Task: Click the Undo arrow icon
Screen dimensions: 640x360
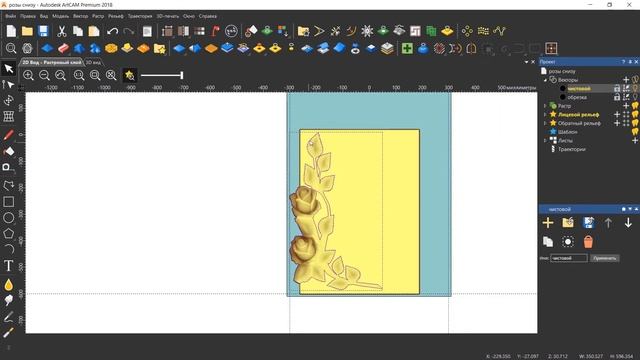Action: pos(112,31)
